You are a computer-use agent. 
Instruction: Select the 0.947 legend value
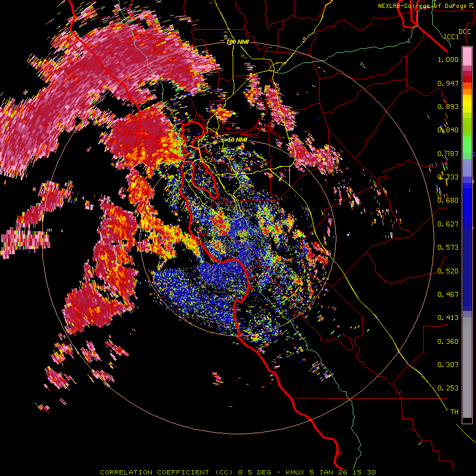tap(448, 83)
